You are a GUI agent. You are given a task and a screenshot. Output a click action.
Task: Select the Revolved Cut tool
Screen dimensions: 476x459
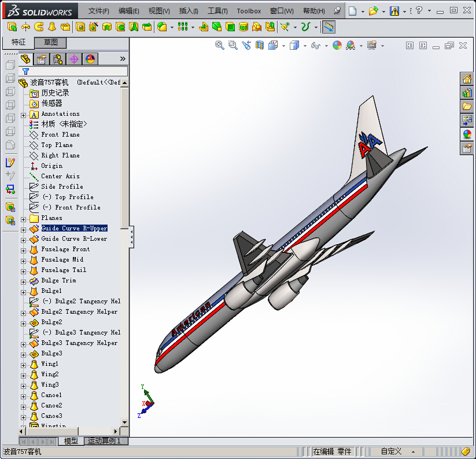(x=107, y=27)
